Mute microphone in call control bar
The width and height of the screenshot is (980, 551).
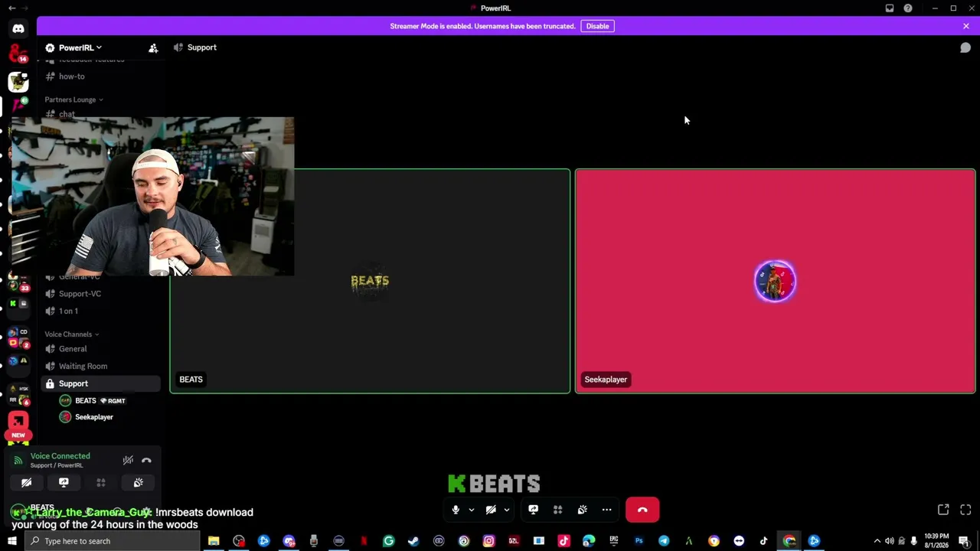point(456,510)
